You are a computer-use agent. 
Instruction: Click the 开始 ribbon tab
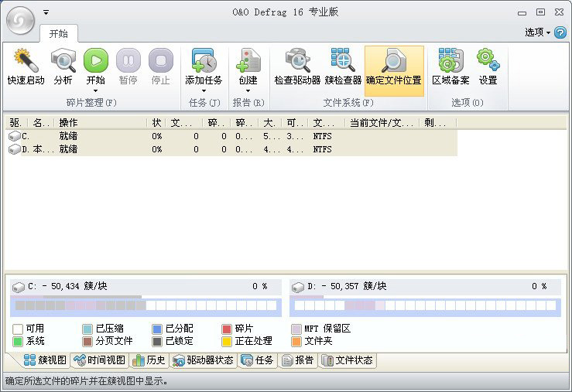[x=59, y=33]
